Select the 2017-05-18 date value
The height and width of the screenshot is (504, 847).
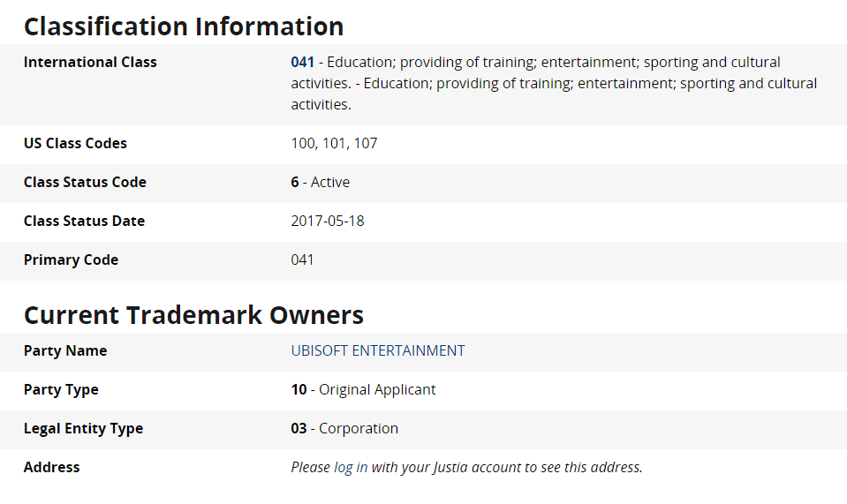point(328,221)
